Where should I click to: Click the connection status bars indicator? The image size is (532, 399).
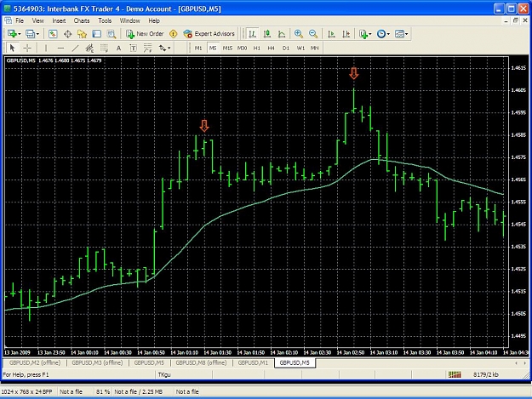[x=455, y=374]
